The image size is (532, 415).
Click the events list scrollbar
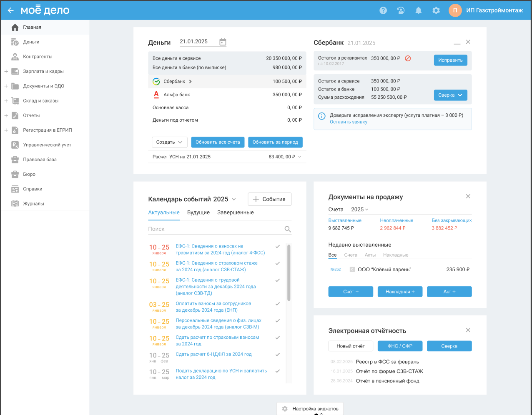tap(289, 273)
